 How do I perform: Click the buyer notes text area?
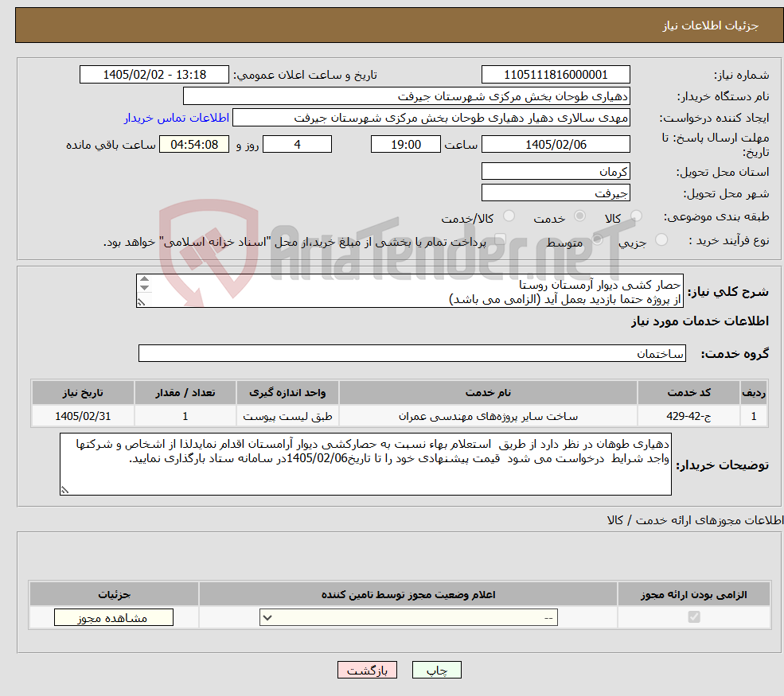365,465
